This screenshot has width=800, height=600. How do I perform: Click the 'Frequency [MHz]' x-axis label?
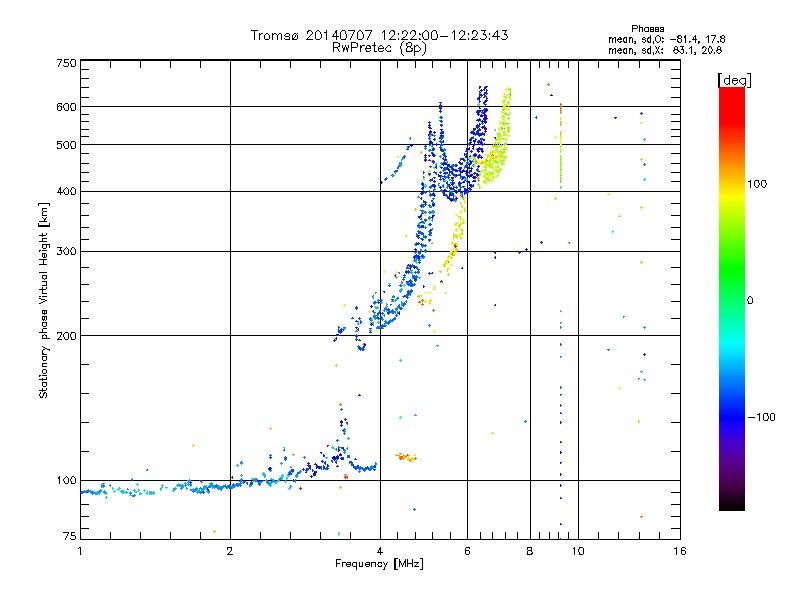(379, 564)
